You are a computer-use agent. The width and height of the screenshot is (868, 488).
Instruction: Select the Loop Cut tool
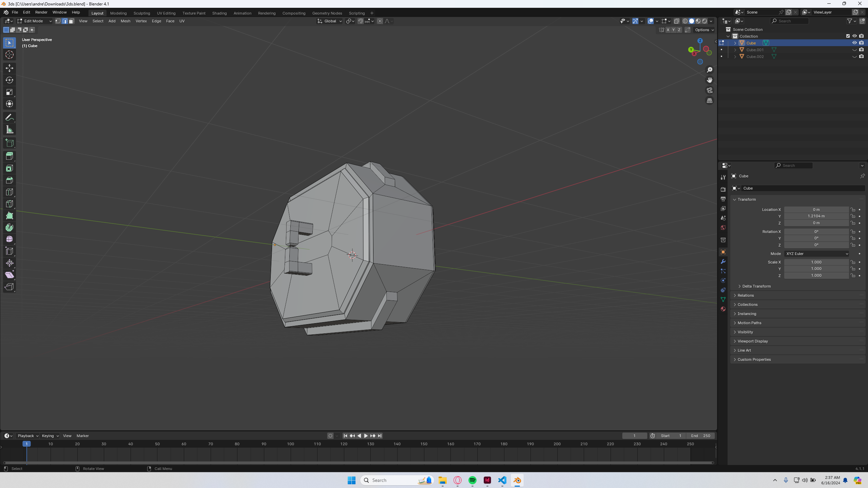tap(9, 192)
